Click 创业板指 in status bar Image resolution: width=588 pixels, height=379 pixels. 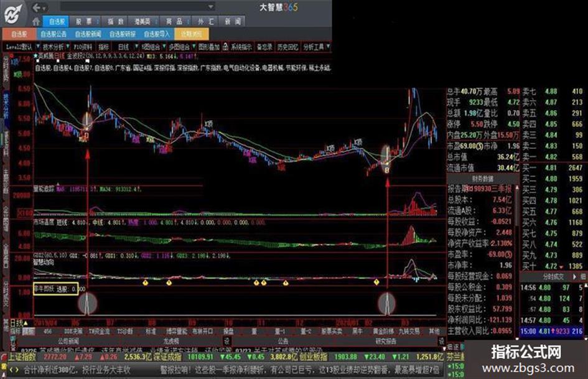pos(314,357)
